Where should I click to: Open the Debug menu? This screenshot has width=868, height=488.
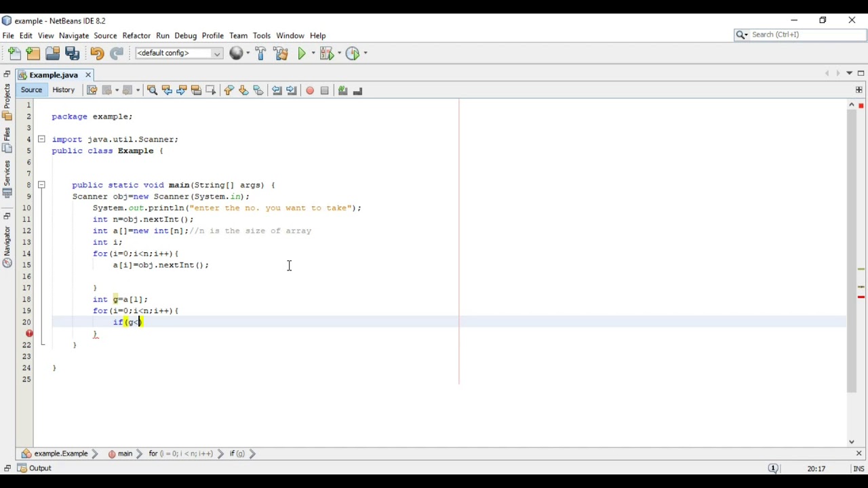[x=185, y=35]
